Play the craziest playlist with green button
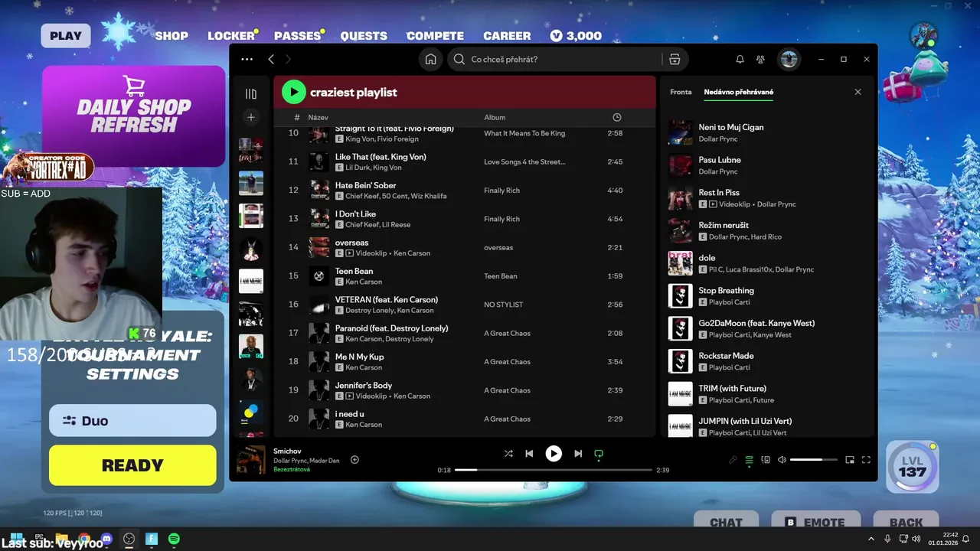The image size is (980, 551). [293, 92]
